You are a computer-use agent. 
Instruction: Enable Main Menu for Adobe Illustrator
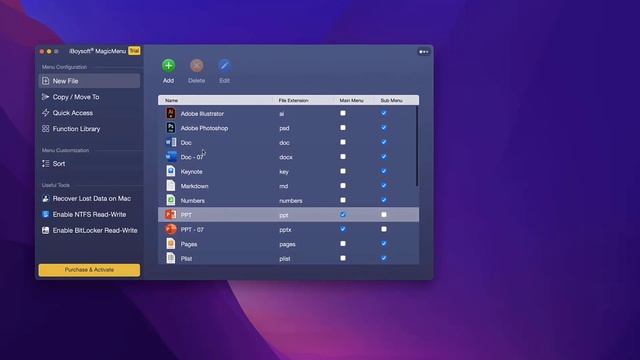pyautogui.click(x=343, y=113)
